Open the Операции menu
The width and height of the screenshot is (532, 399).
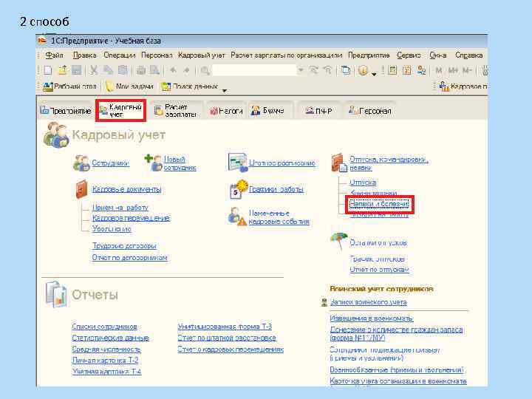(120, 55)
